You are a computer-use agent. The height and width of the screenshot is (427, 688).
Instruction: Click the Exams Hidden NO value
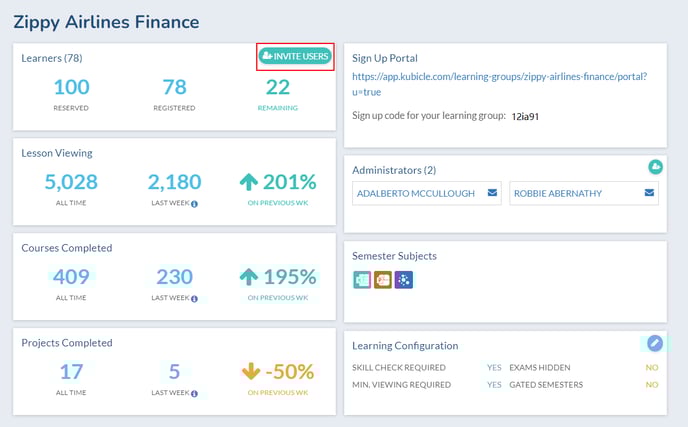click(x=652, y=367)
